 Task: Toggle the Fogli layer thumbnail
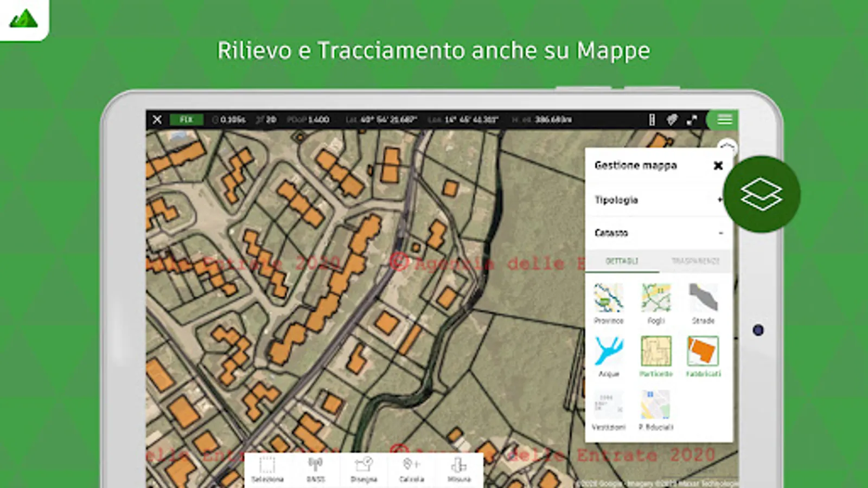pyautogui.click(x=656, y=298)
